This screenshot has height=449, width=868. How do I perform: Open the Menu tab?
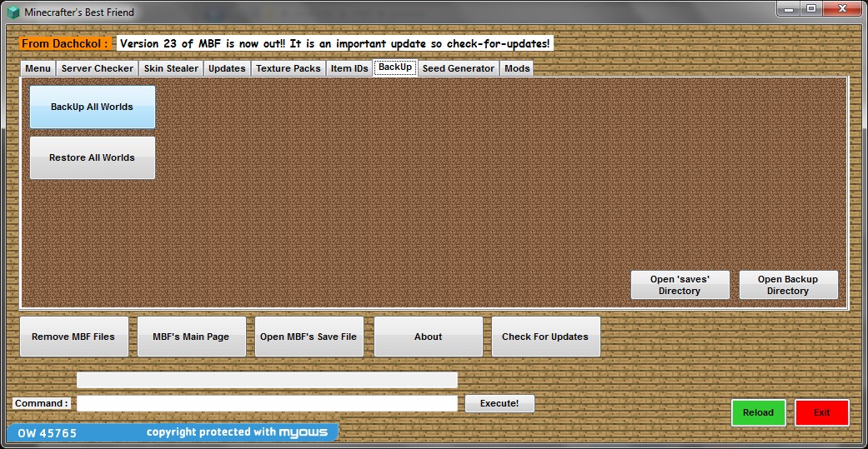tap(38, 68)
